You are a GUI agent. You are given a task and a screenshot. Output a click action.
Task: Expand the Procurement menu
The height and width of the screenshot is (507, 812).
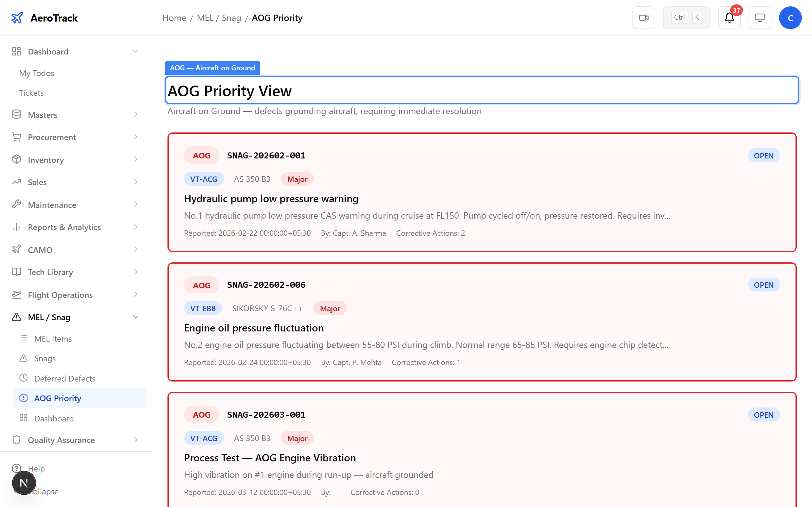[135, 137]
